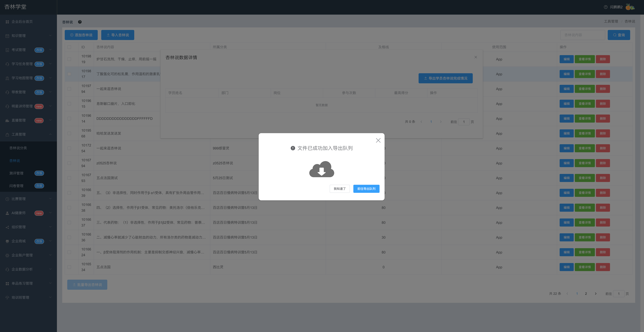
Task: Check the row 1019794 checkbox
Action: [69, 89]
